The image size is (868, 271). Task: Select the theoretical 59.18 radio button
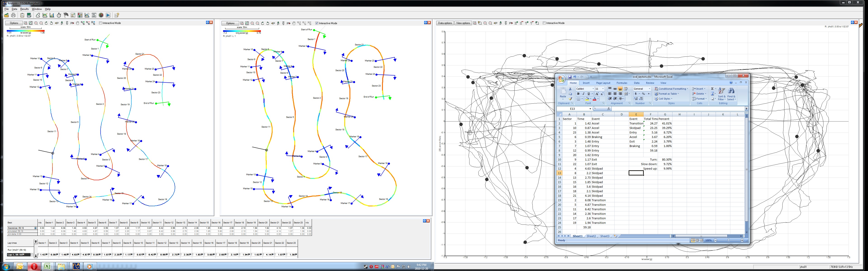35,228
